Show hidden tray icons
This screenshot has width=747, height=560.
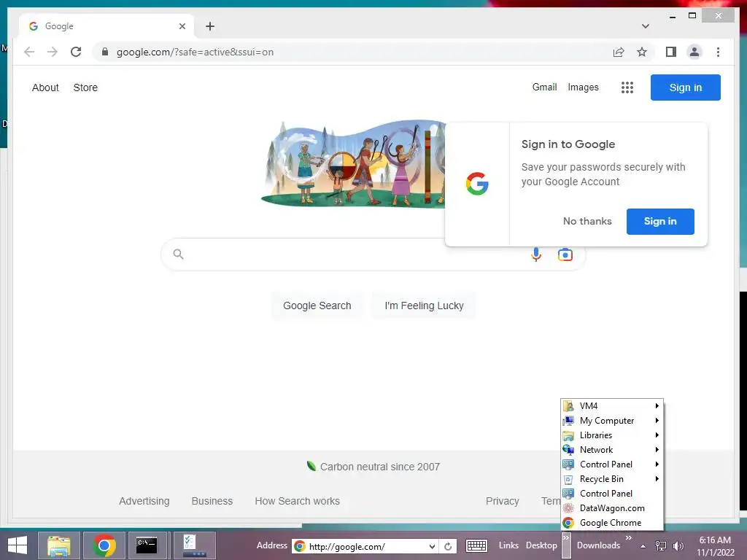(643, 546)
